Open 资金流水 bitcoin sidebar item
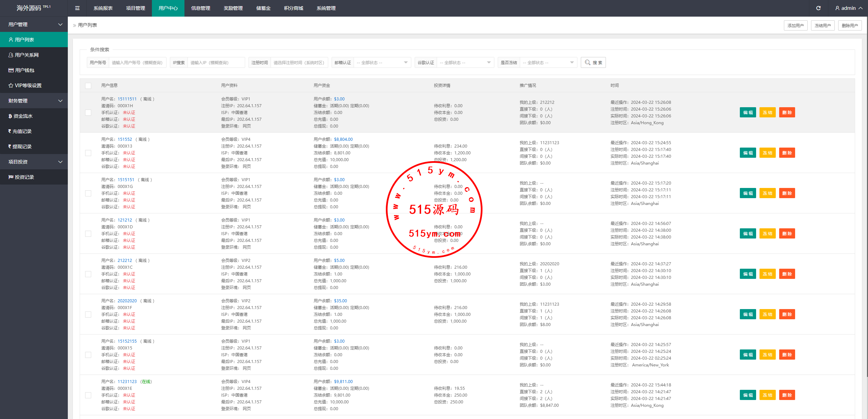This screenshot has height=419, width=868. 23,116
